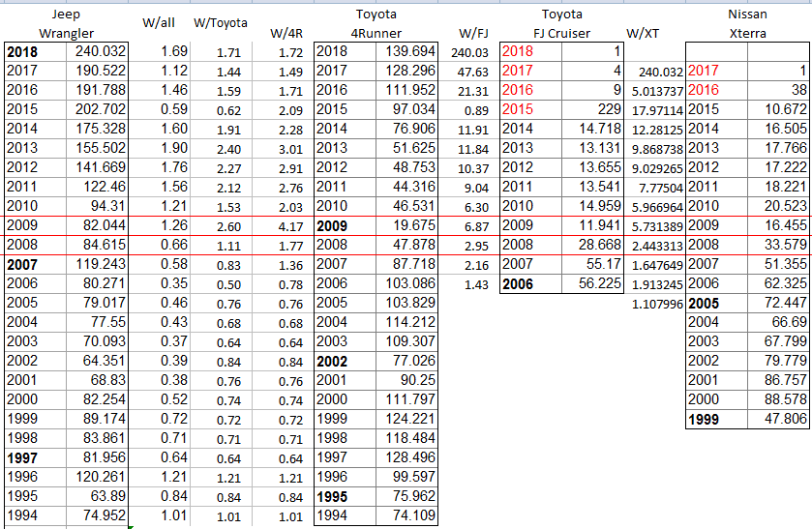This screenshot has height=529, width=812.
Task: Click red year 2018 in FJ Cruiser column
Action: (x=518, y=51)
